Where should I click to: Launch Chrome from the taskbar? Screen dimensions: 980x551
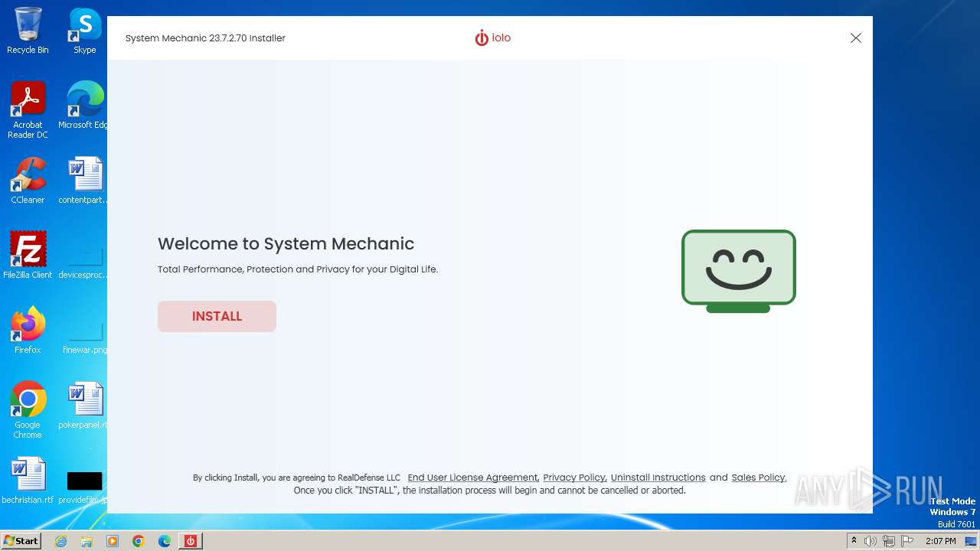[x=139, y=541]
